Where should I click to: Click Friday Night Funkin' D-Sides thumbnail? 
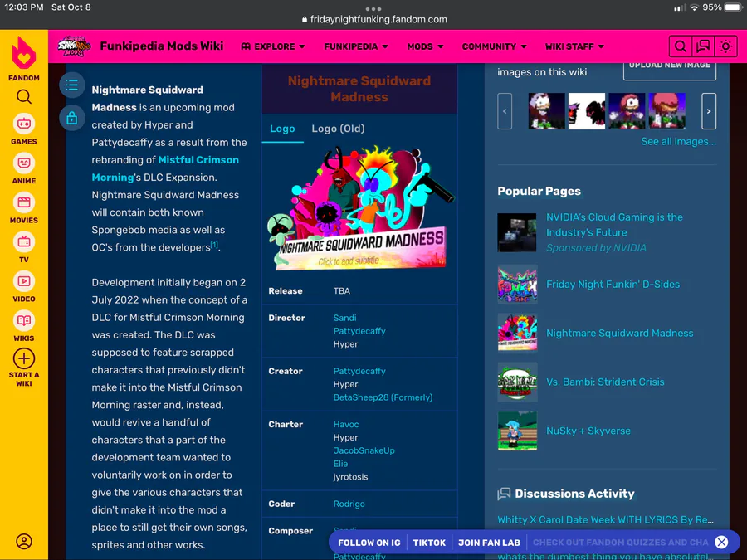(x=517, y=285)
